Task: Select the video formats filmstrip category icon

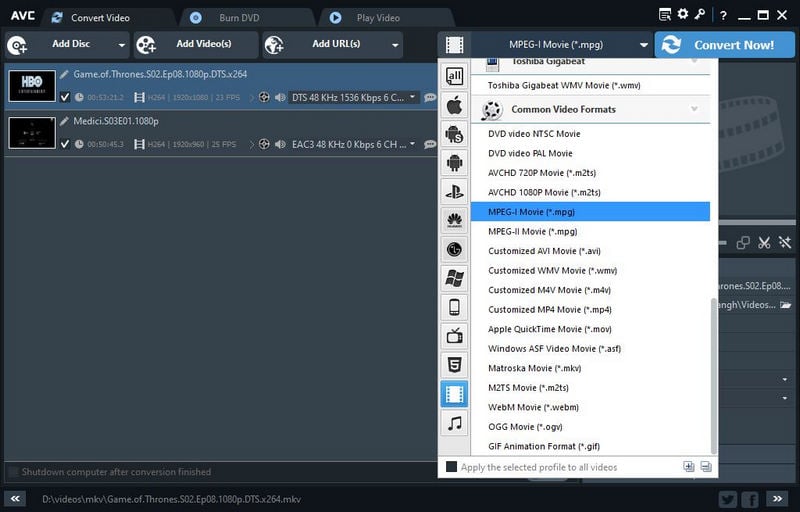Action: (454, 394)
